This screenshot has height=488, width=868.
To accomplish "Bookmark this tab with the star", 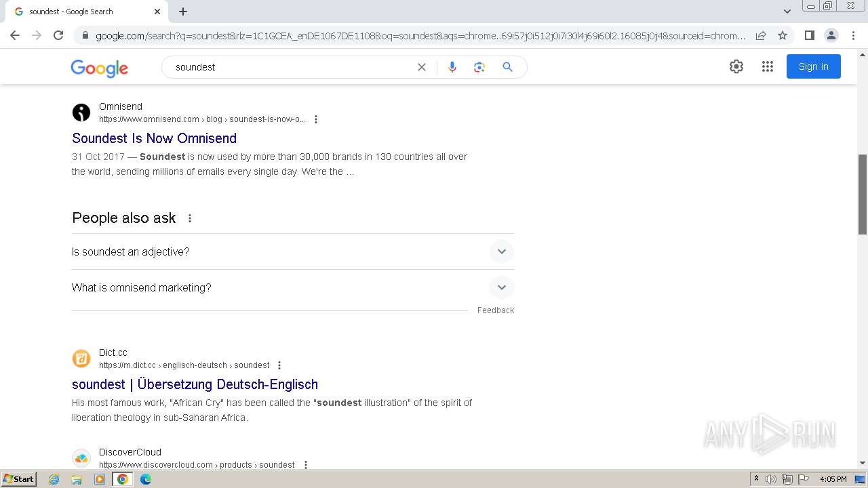I will click(783, 35).
